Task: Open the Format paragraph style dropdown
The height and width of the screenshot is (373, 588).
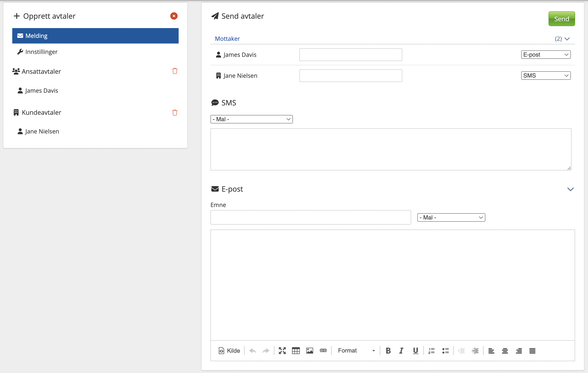Action: click(x=356, y=351)
